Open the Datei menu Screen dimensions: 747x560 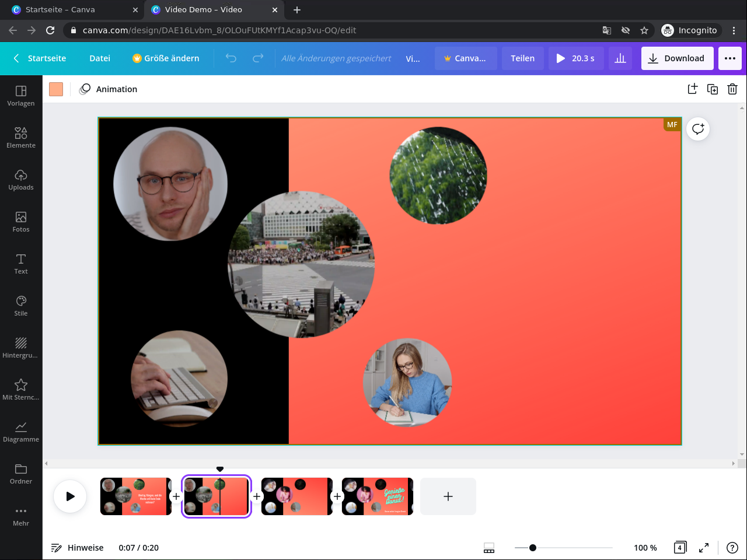(100, 58)
